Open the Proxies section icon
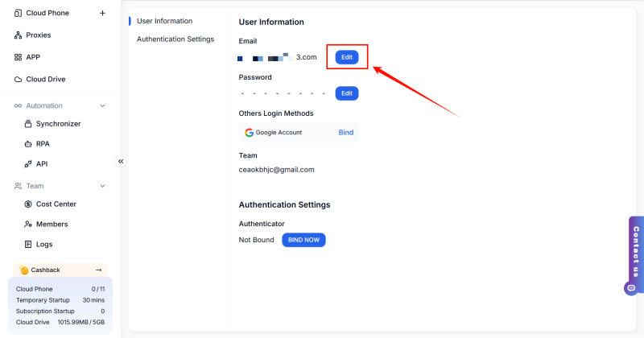 (x=19, y=35)
